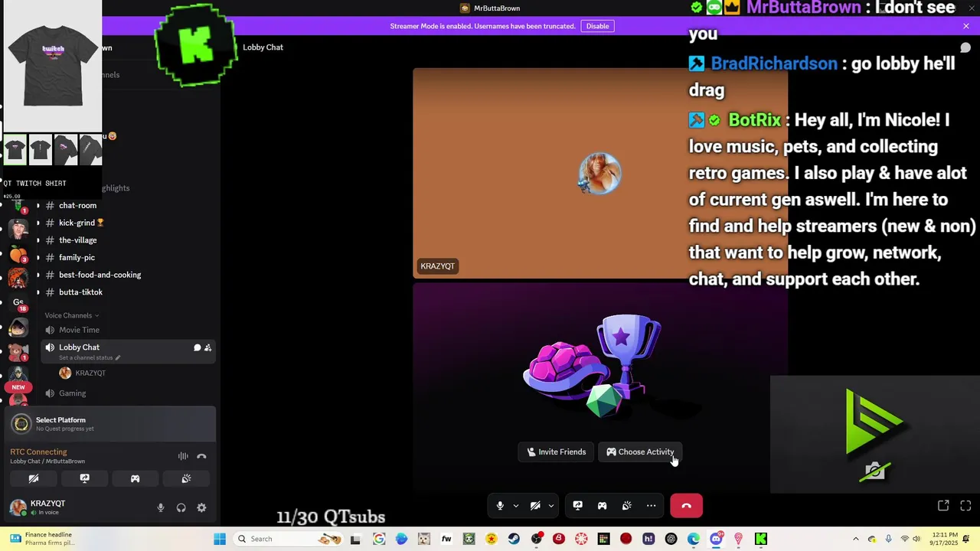This screenshot has width=980, height=551.
Task: Show hidden system tray icons
Action: click(x=855, y=539)
